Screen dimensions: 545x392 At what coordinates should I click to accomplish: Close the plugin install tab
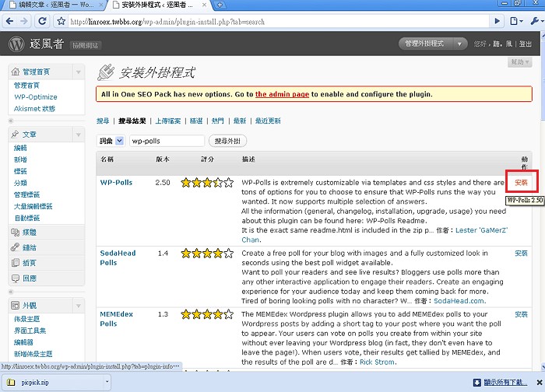point(204,5)
